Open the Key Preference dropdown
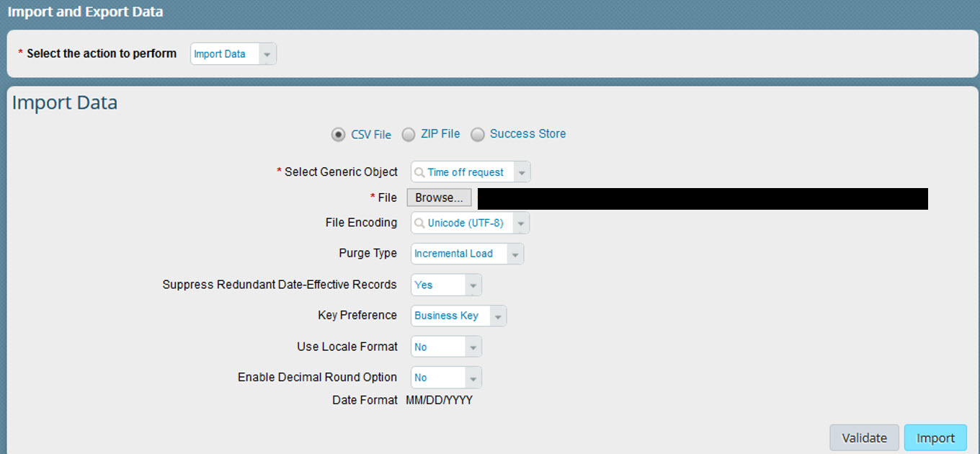The image size is (980, 454). 459,316
